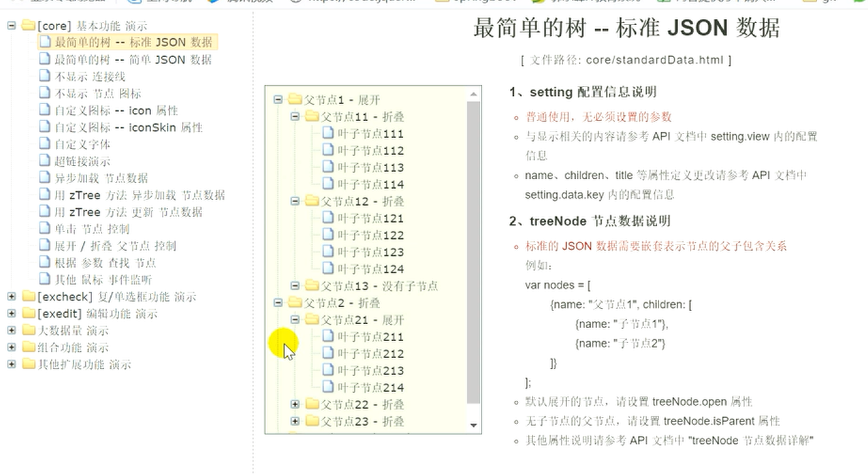Click the leaf icon of 叶子节点111

(x=329, y=134)
